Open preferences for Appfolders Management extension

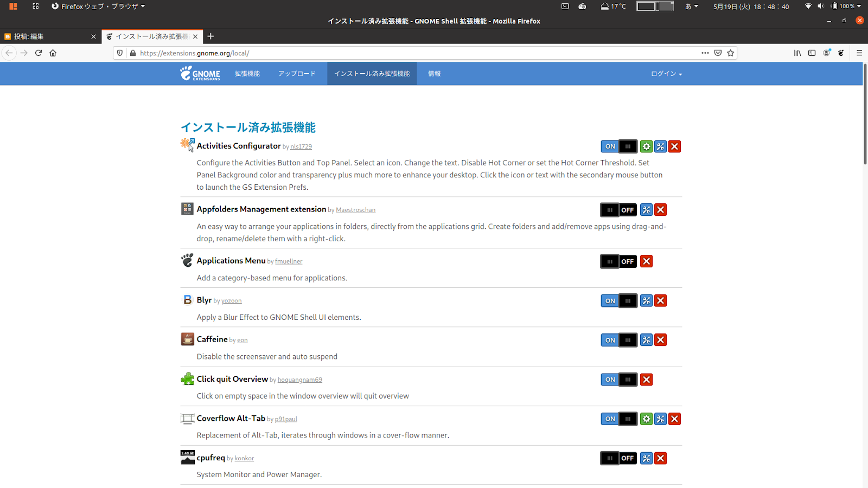[646, 210]
